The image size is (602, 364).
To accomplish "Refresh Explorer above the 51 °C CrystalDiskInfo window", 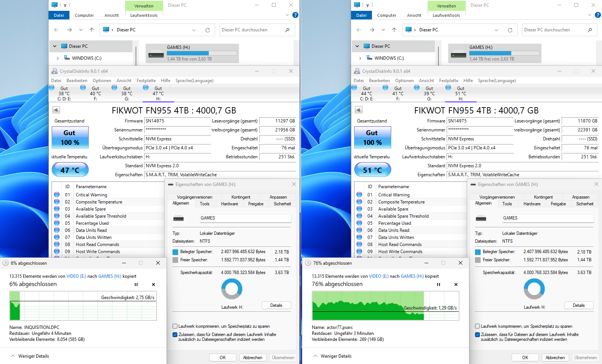I will point(510,30).
